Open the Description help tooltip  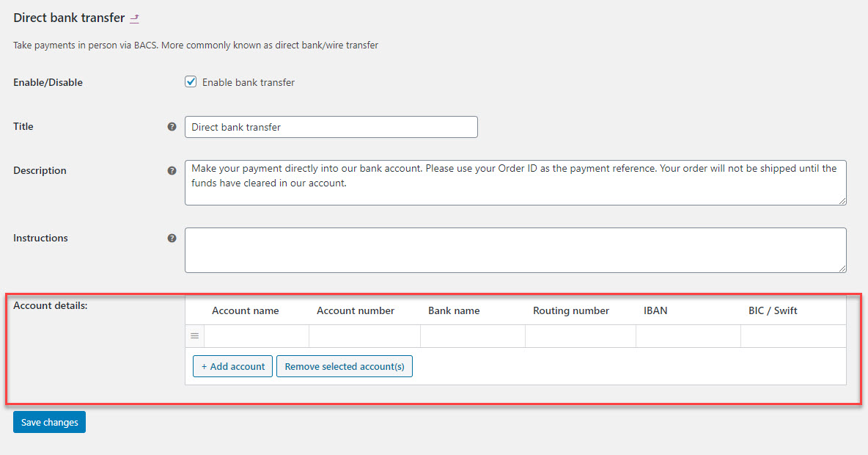coord(172,170)
